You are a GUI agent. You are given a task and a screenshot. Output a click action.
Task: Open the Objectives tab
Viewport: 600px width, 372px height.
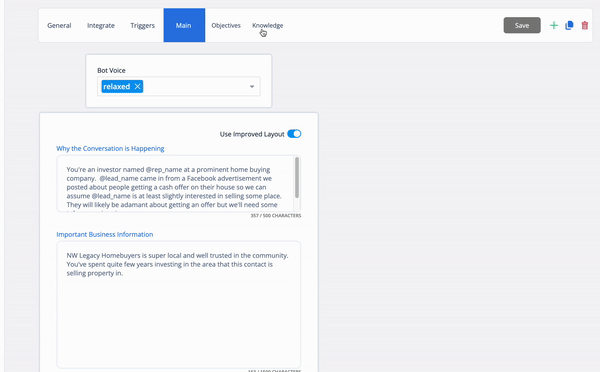[226, 25]
